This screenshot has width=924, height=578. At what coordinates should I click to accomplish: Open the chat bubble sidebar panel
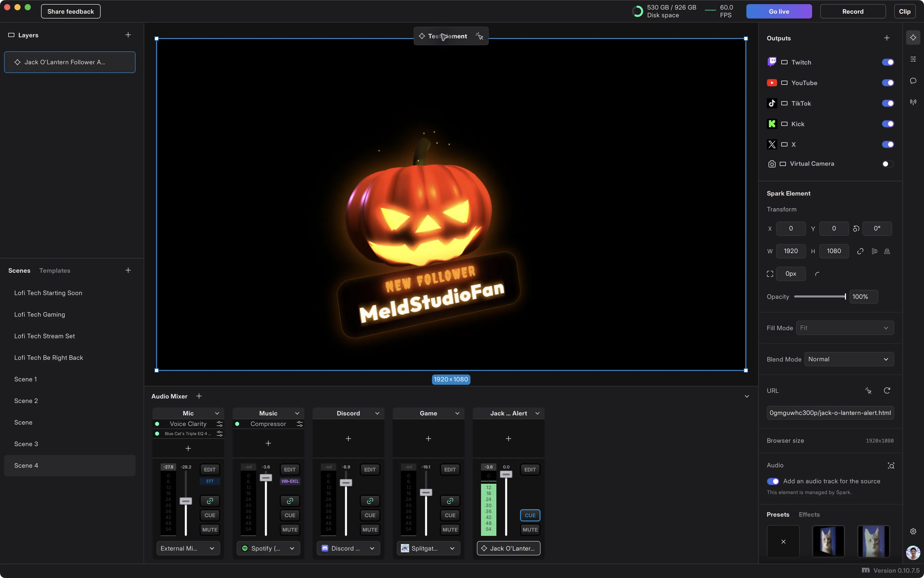pyautogui.click(x=913, y=81)
